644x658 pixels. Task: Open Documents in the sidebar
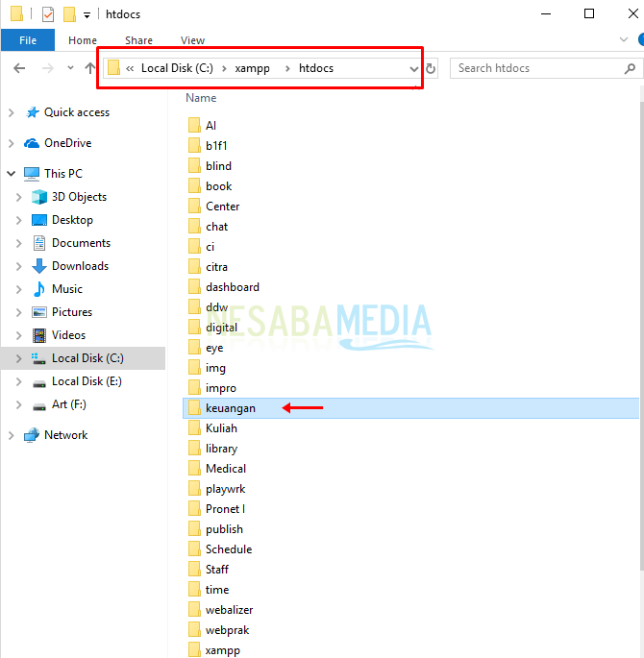81,243
